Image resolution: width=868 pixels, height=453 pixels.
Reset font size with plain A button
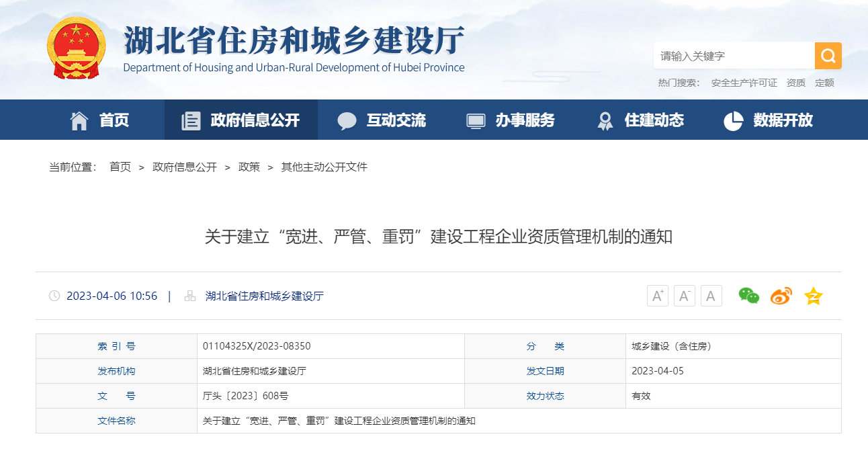711,296
